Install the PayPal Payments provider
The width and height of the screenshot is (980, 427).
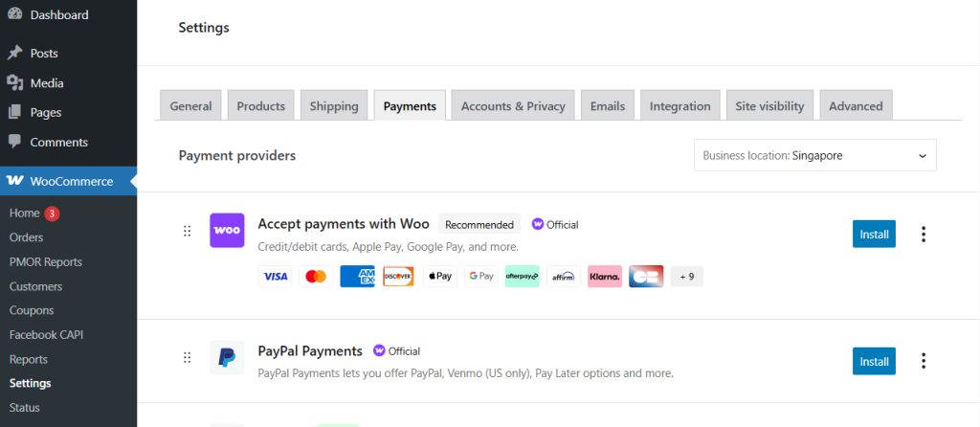pyautogui.click(x=874, y=361)
